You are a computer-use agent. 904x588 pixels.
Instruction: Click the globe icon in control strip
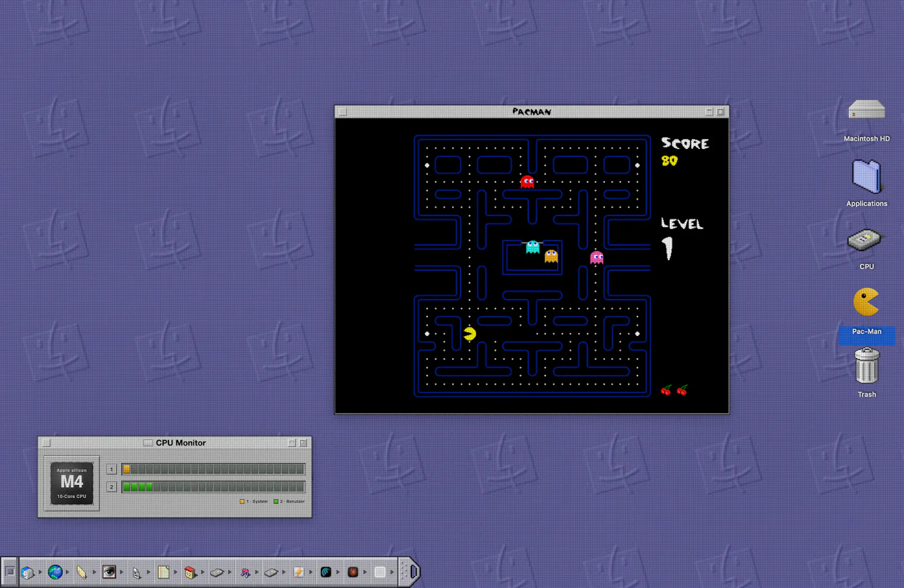pos(55,572)
